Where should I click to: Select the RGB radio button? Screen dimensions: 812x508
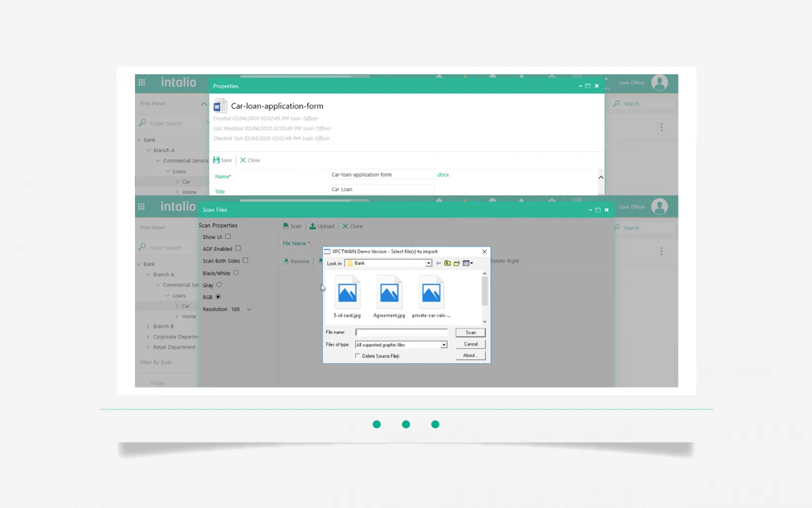(218, 297)
